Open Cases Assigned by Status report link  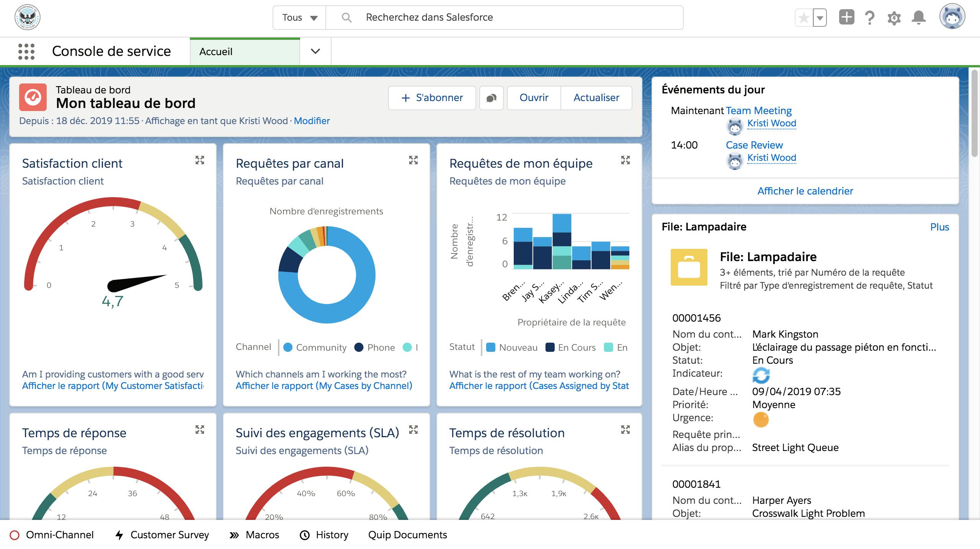(x=539, y=386)
